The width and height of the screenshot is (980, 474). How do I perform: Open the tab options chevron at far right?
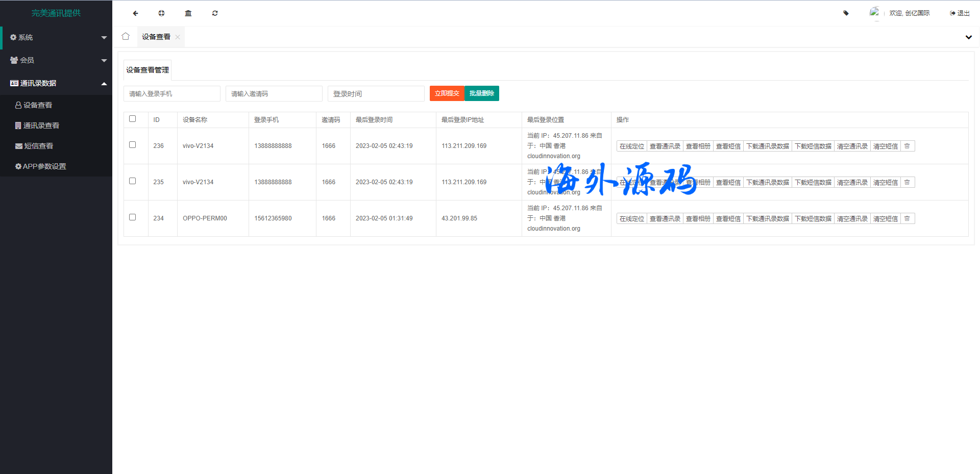[968, 37]
